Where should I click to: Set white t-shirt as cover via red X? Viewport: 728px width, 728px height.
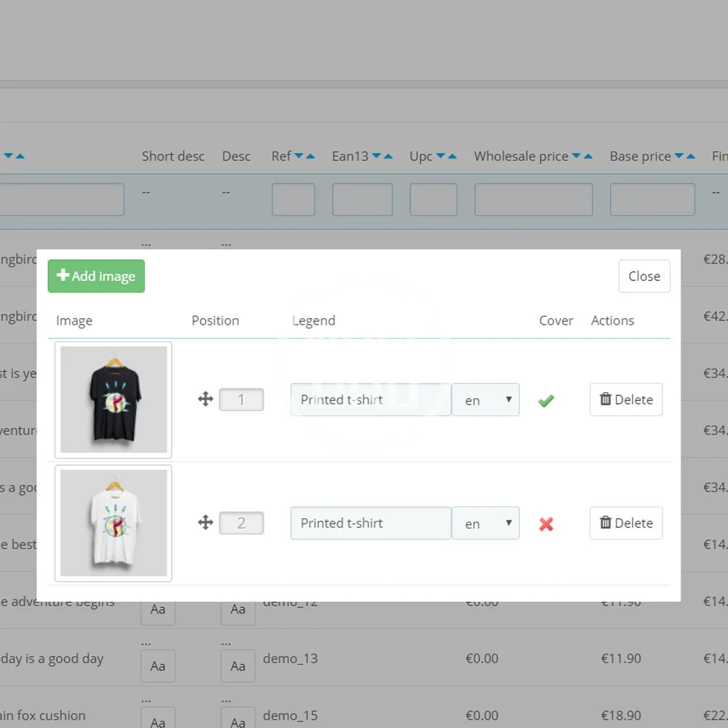(x=546, y=523)
